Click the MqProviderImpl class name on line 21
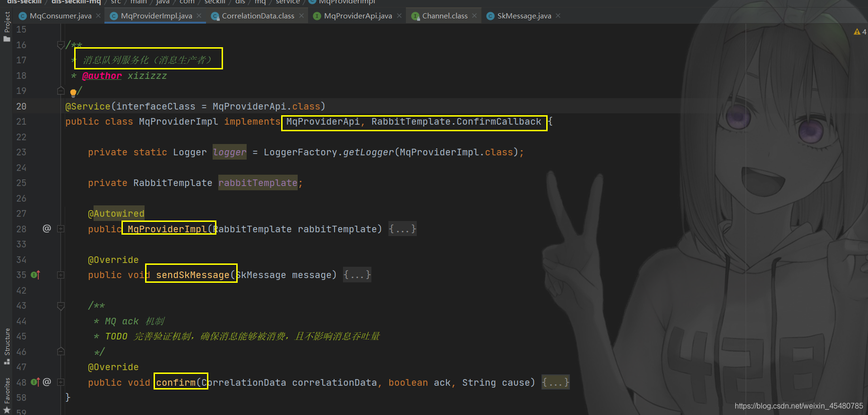The width and height of the screenshot is (868, 415). pos(179,122)
